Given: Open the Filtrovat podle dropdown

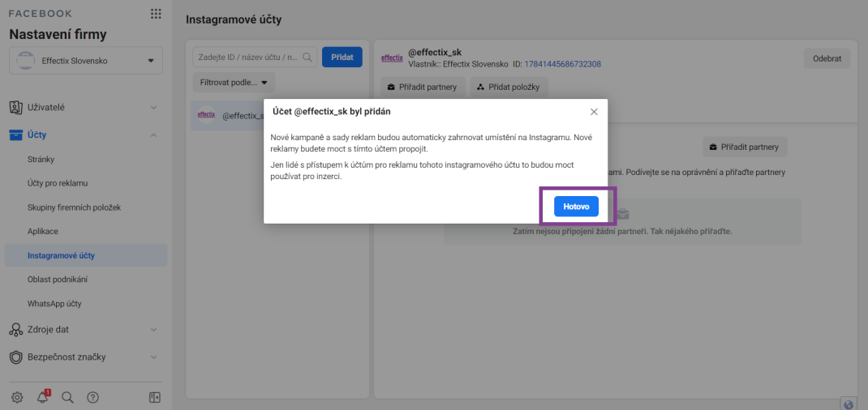Looking at the screenshot, I should click(x=234, y=83).
